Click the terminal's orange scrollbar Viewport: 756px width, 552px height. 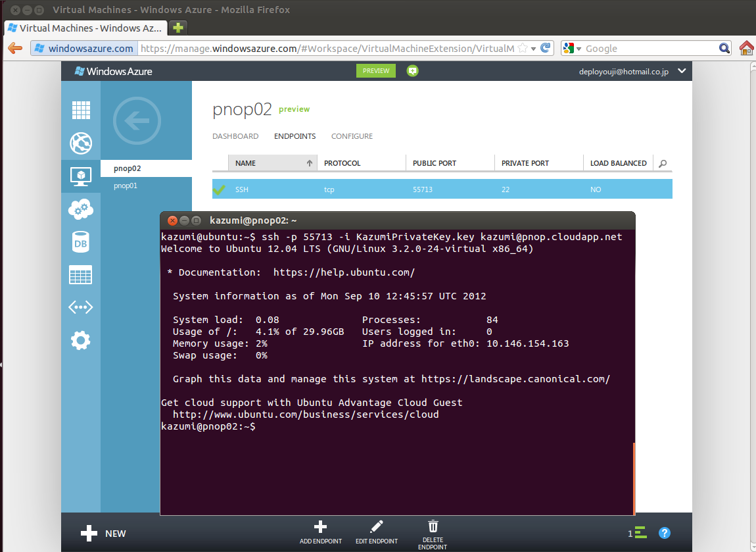(634, 478)
